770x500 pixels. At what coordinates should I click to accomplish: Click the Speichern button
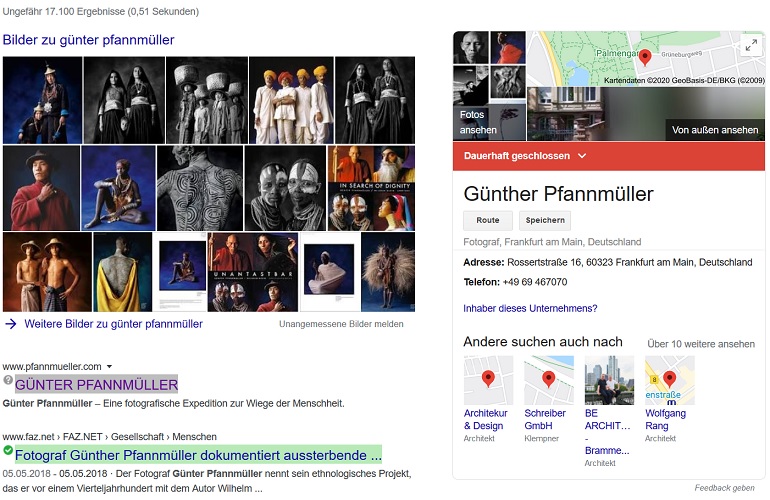[x=545, y=221]
